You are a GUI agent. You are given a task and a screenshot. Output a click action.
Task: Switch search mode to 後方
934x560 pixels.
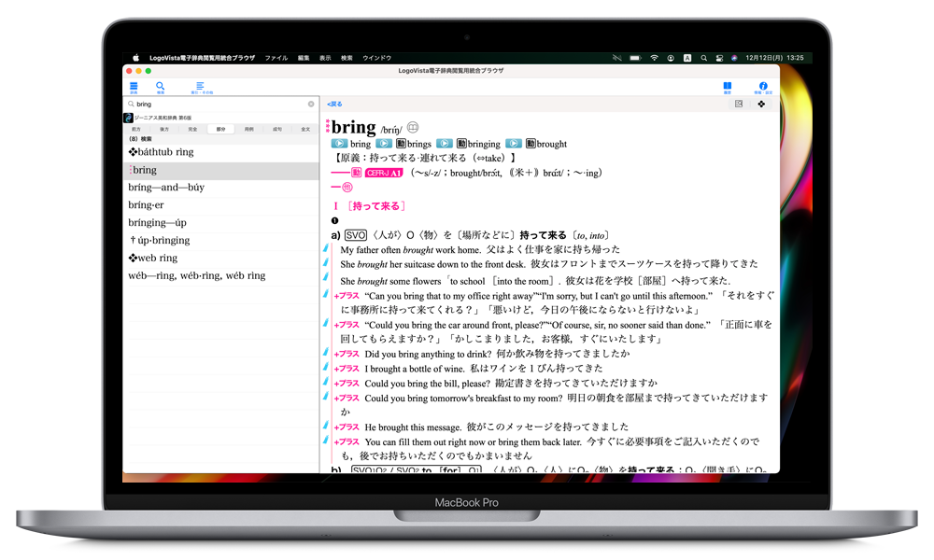coord(164,129)
